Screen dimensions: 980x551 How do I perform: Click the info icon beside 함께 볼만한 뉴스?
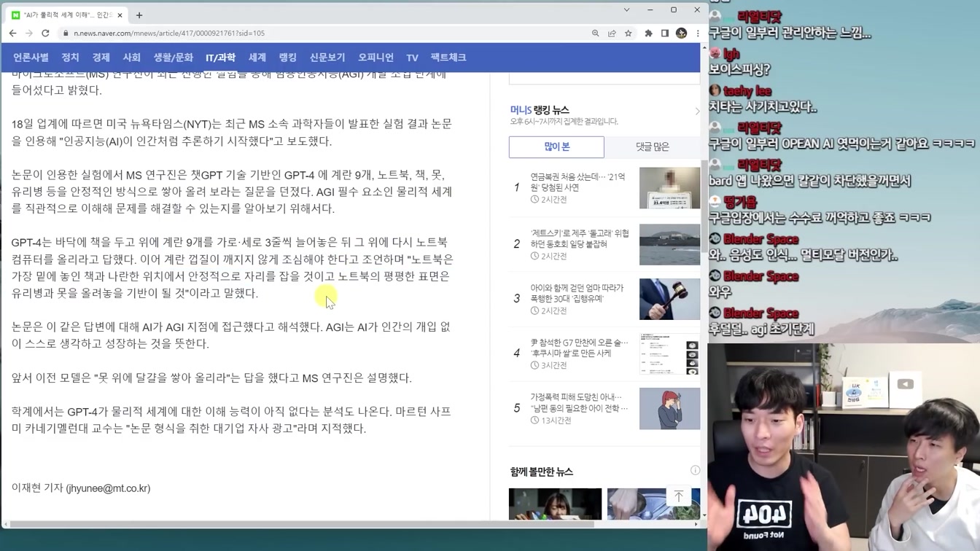(x=695, y=470)
